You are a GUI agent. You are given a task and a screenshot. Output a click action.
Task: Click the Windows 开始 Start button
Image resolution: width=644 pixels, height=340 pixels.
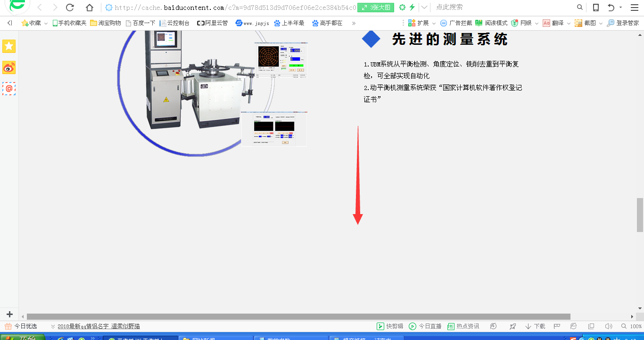pos(22,338)
